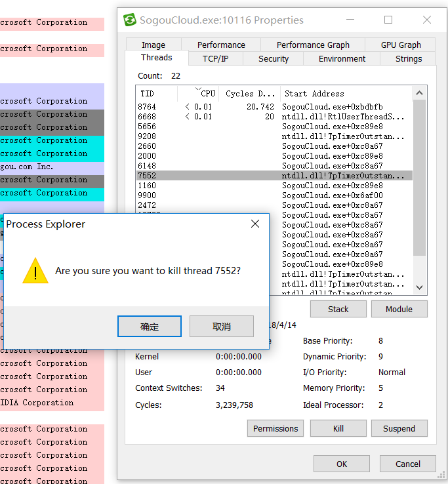Select thread row with TID 5656
The width and height of the screenshot is (448, 484).
(274, 127)
